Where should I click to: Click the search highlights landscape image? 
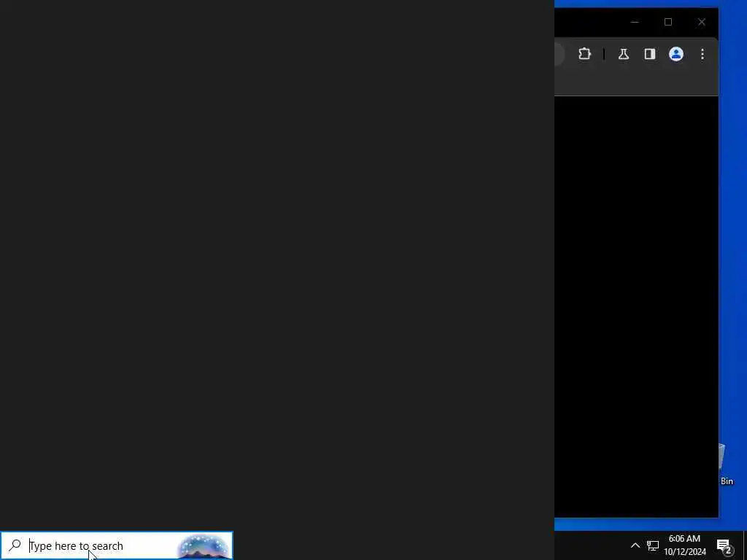click(204, 546)
